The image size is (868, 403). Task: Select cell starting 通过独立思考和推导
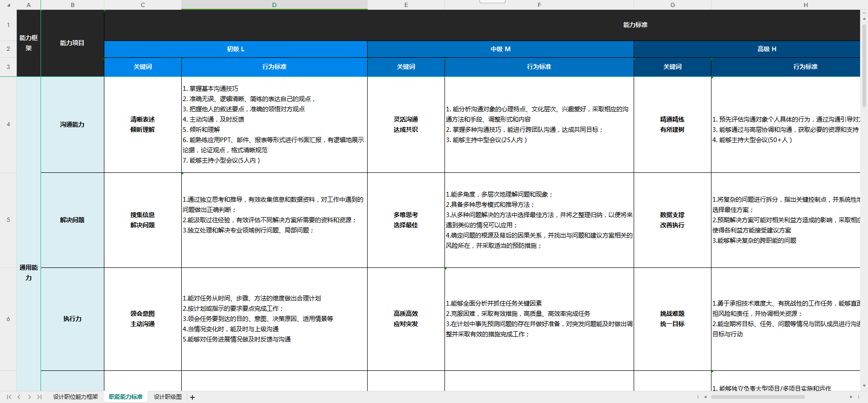pyautogui.click(x=274, y=220)
